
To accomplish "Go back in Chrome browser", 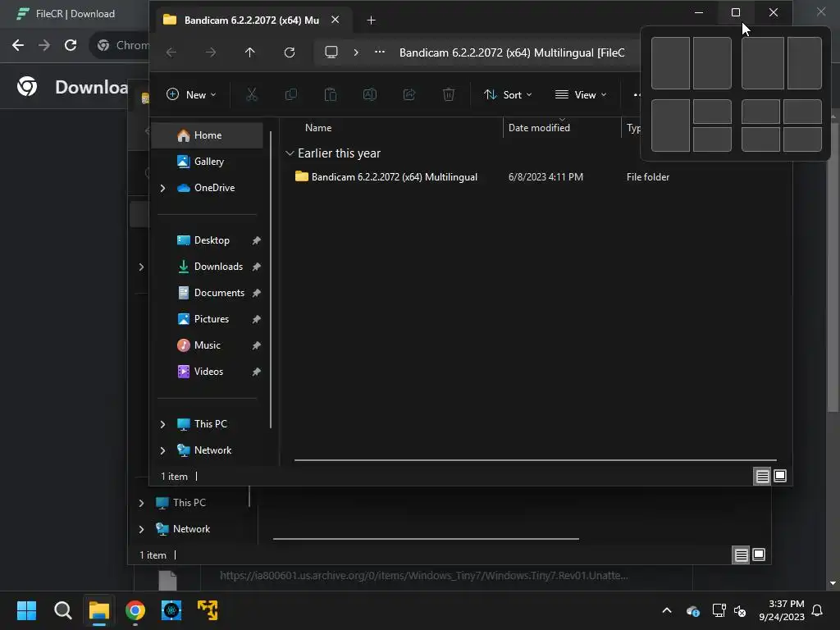I will pyautogui.click(x=18, y=45).
